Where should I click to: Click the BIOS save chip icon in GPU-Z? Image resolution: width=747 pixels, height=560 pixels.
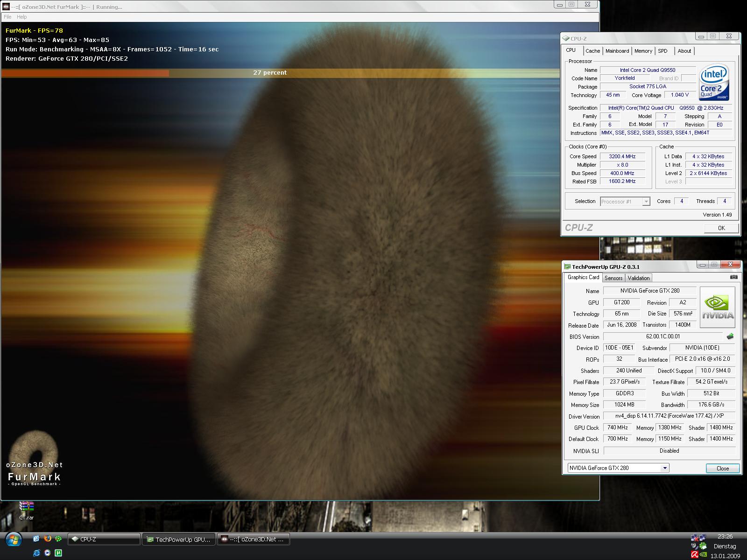[730, 336]
